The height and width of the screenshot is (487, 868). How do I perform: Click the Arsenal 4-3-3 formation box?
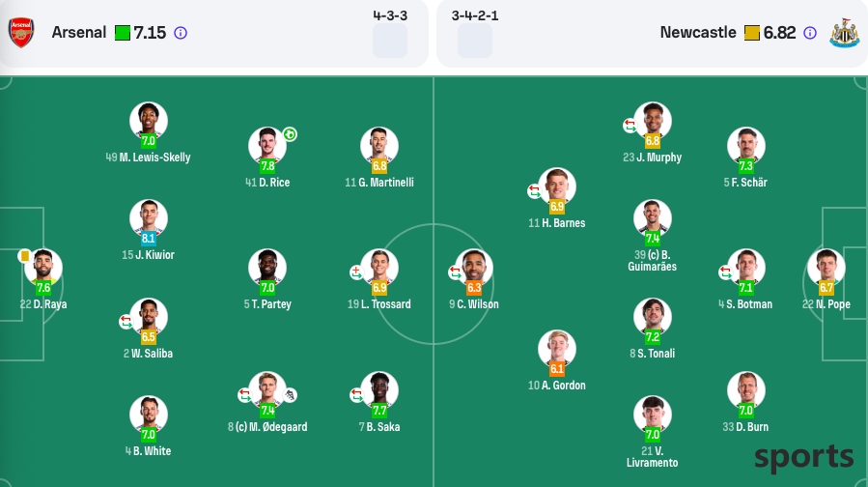tap(390, 41)
